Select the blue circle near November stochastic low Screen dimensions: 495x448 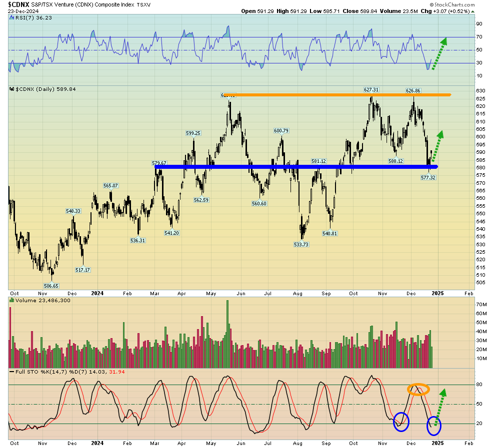pyautogui.click(x=401, y=422)
